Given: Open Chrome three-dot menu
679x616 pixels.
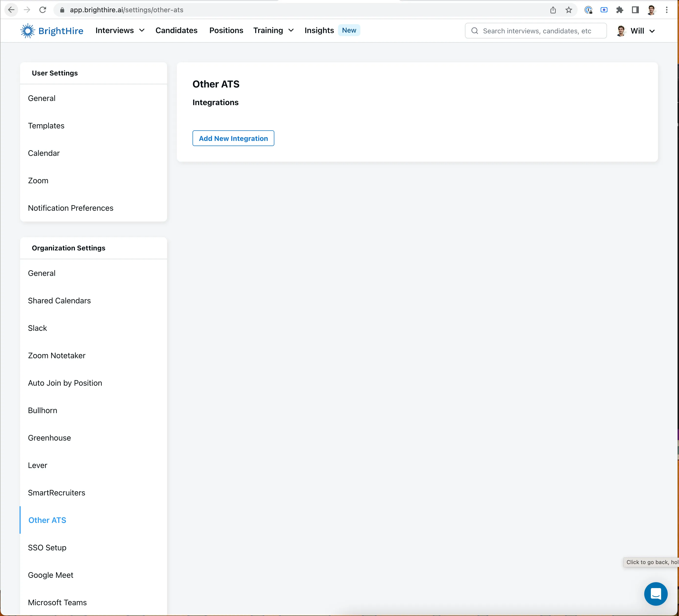Looking at the screenshot, I should coord(667,10).
